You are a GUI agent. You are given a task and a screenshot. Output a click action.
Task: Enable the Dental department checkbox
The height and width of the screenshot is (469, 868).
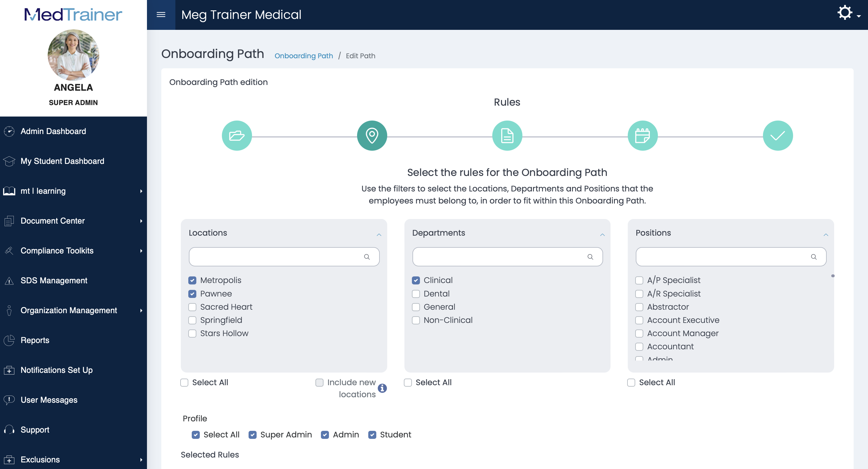(x=416, y=293)
